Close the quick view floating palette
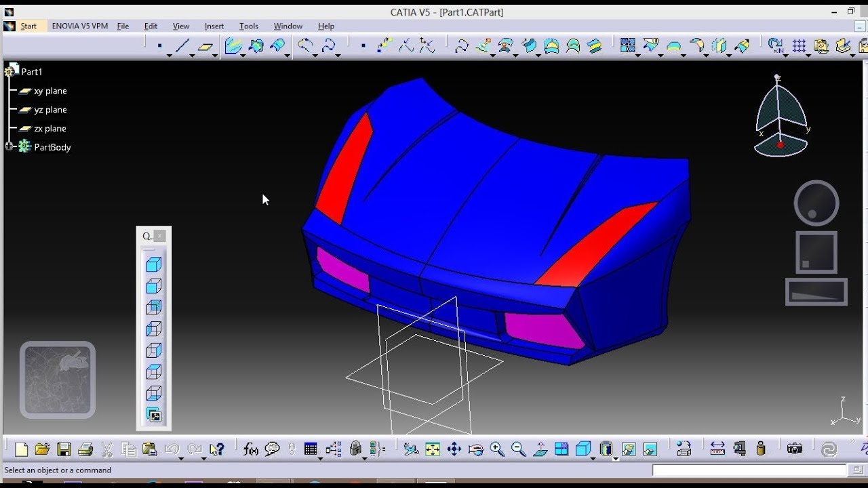 (x=160, y=236)
